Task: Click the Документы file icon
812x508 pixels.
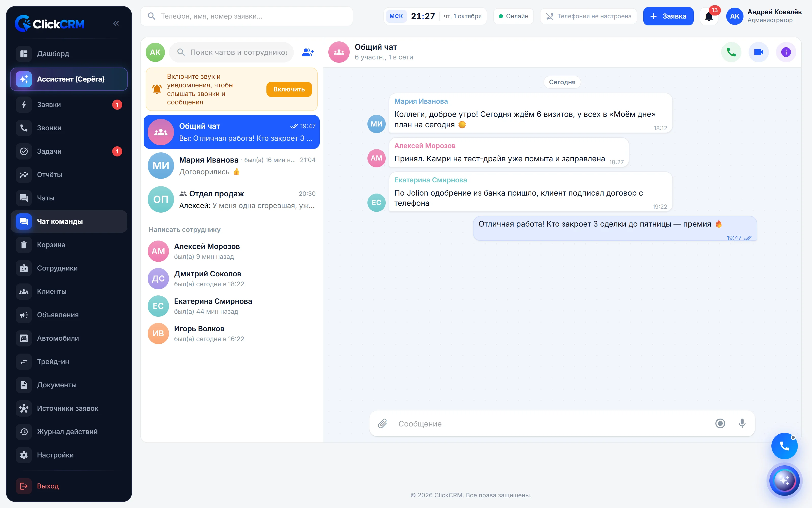Action: (24, 385)
